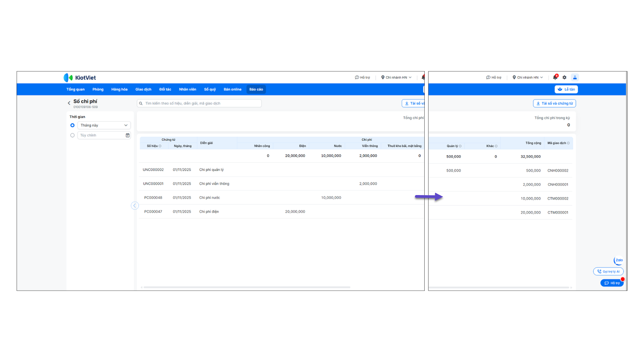Click the Lễ tân button
Viewport: 644px width, 362px height.
pyautogui.click(x=566, y=89)
